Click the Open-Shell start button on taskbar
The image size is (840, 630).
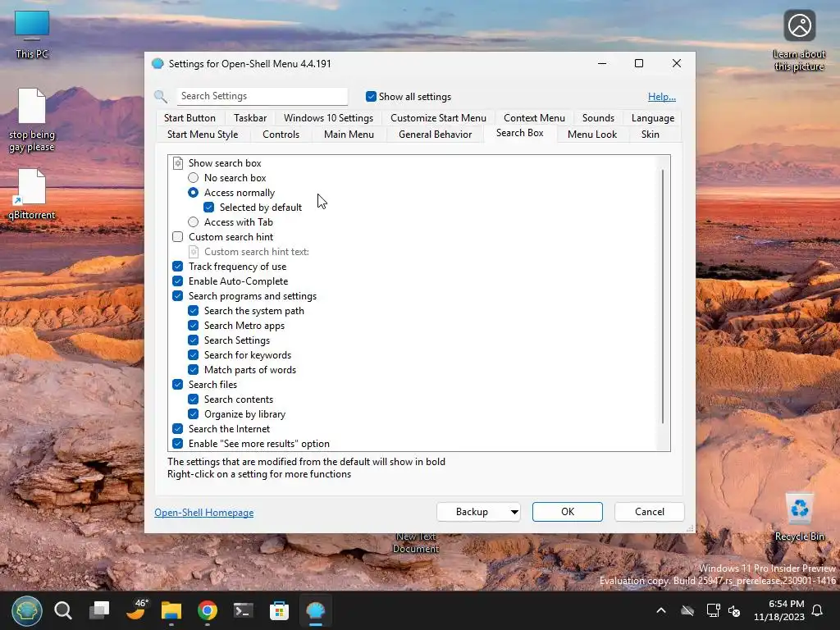[x=27, y=610]
